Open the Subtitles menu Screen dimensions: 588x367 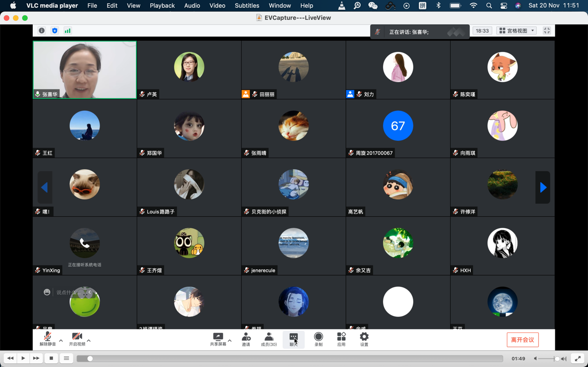(247, 6)
